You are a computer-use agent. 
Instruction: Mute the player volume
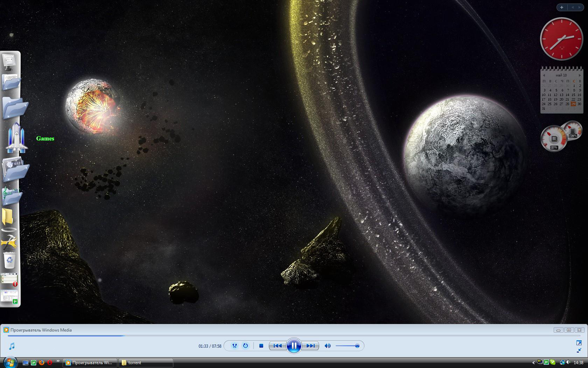(x=328, y=346)
